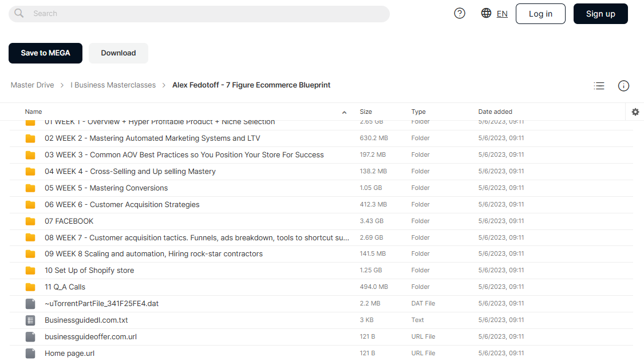Image resolution: width=644 pixels, height=361 pixels.
Task: Click folder icon of 04 WEEK 4
Action: (x=30, y=171)
